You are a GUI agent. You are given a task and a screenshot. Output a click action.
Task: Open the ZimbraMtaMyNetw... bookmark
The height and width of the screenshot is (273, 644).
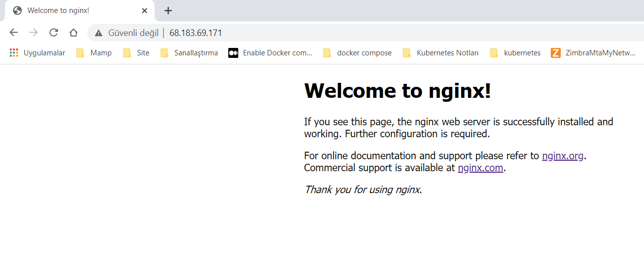point(594,53)
